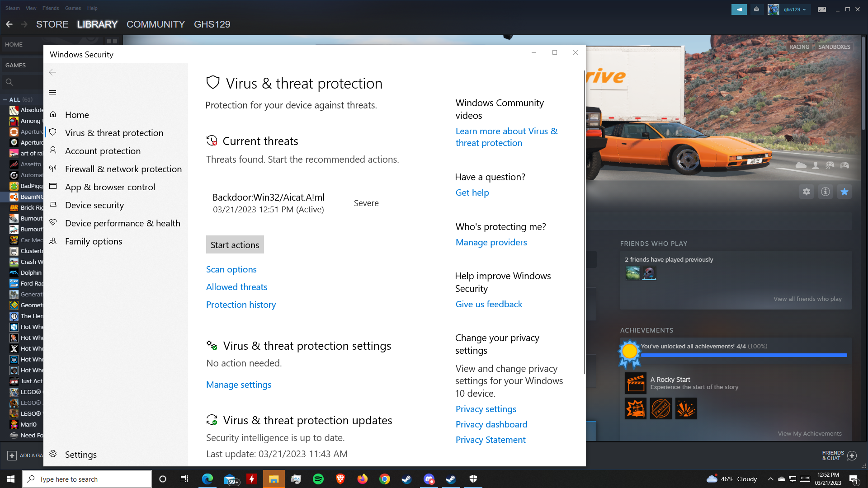Open the hamburger navigation menu in Windows Security

coord(52,93)
